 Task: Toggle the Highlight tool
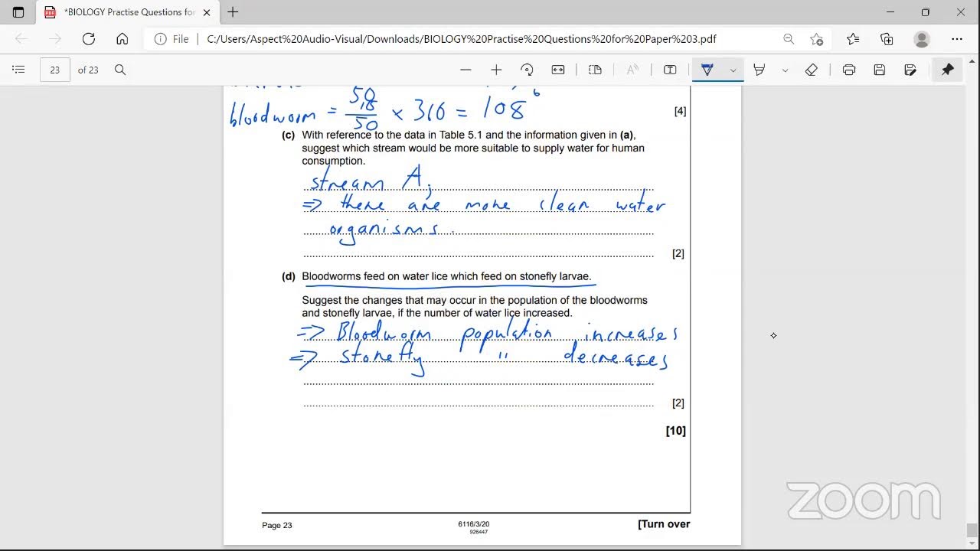(759, 70)
